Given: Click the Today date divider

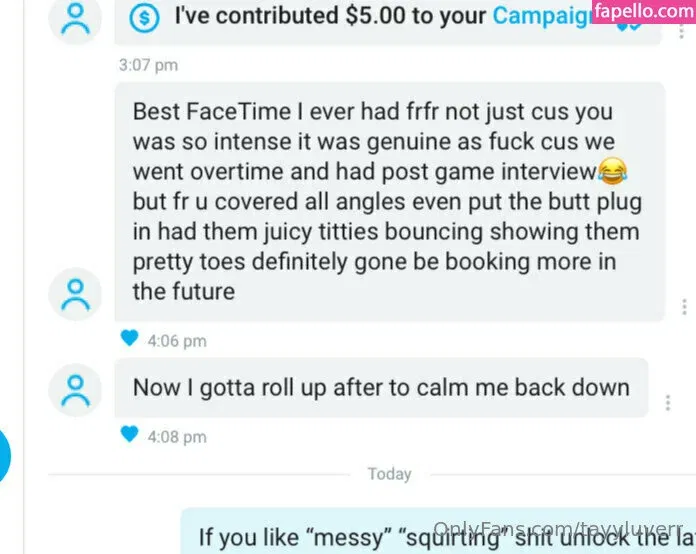Looking at the screenshot, I should point(389,474).
